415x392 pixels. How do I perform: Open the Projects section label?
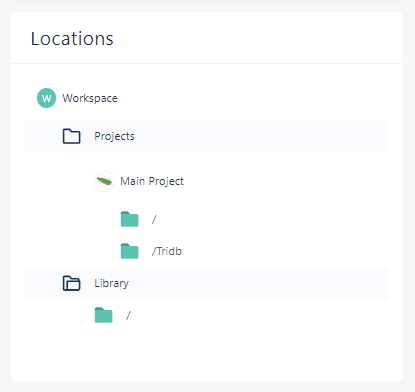tap(114, 136)
